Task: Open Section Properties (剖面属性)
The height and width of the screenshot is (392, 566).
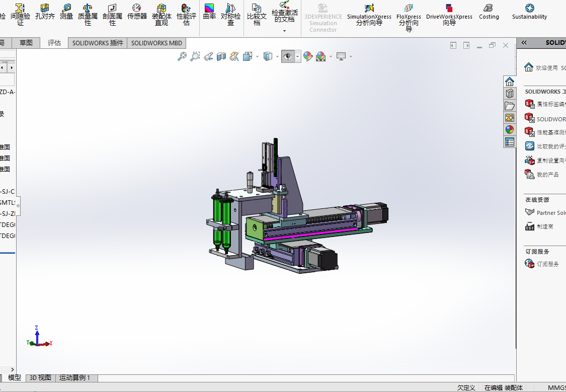Action: pyautogui.click(x=112, y=14)
